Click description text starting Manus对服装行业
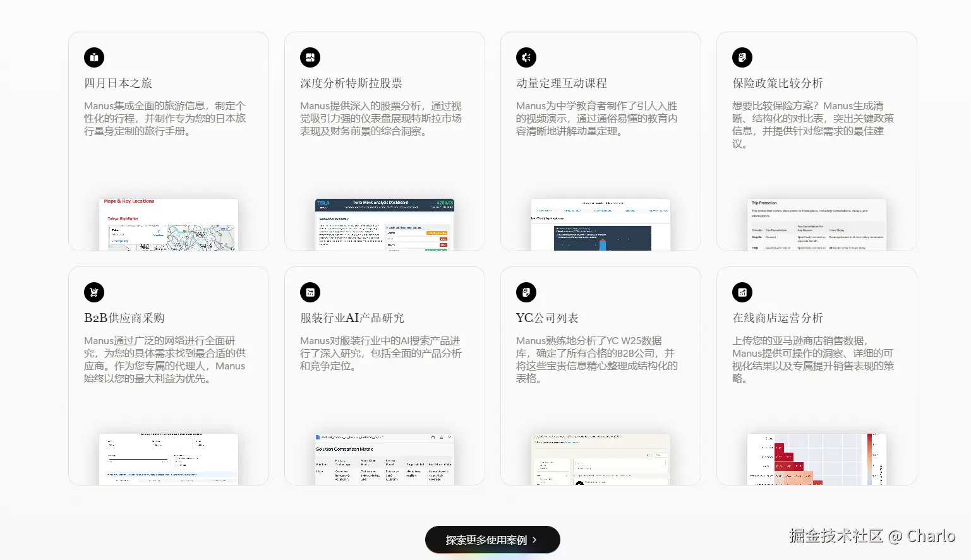The height and width of the screenshot is (560, 971). (381, 354)
